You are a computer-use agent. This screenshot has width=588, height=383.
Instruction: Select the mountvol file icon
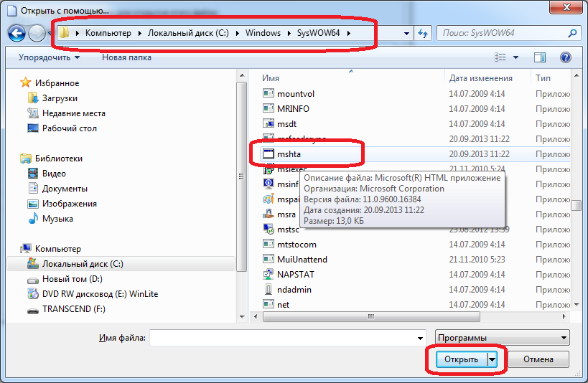click(269, 94)
